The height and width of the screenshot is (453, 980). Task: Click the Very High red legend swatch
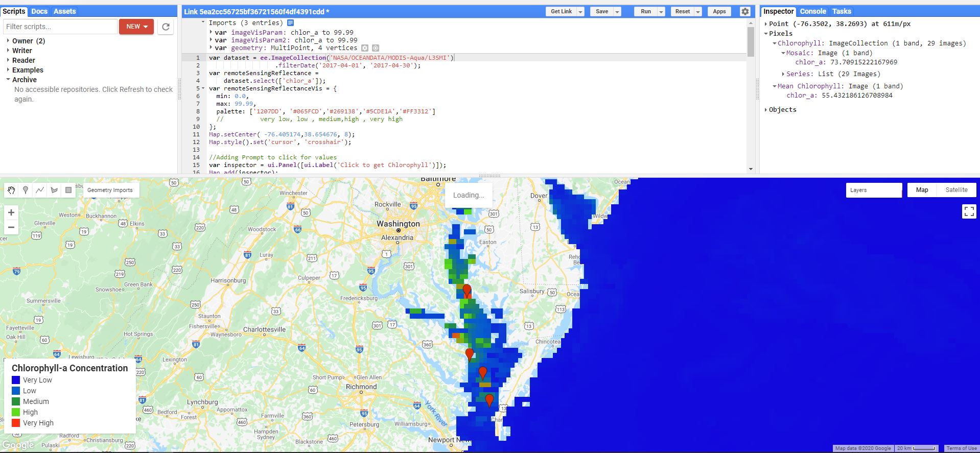point(16,423)
